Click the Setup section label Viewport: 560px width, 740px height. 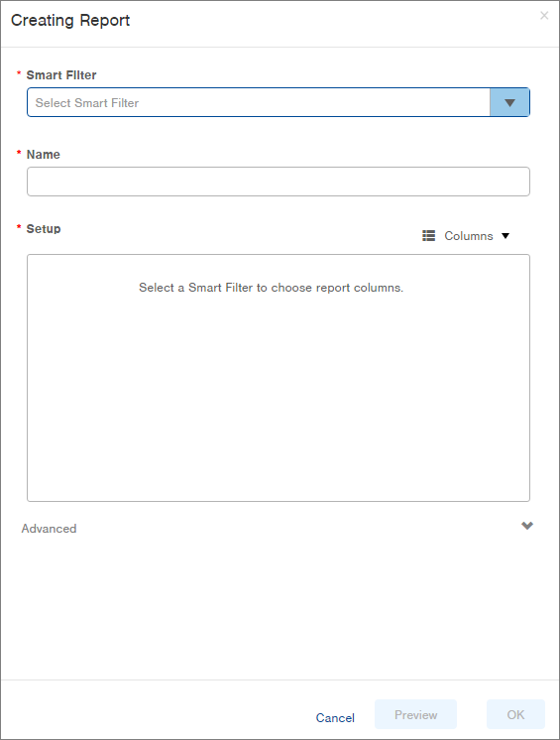(44, 229)
